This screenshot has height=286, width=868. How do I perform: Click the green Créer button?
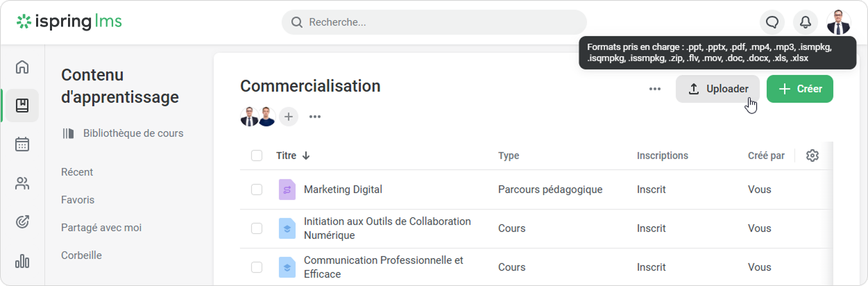click(x=799, y=89)
